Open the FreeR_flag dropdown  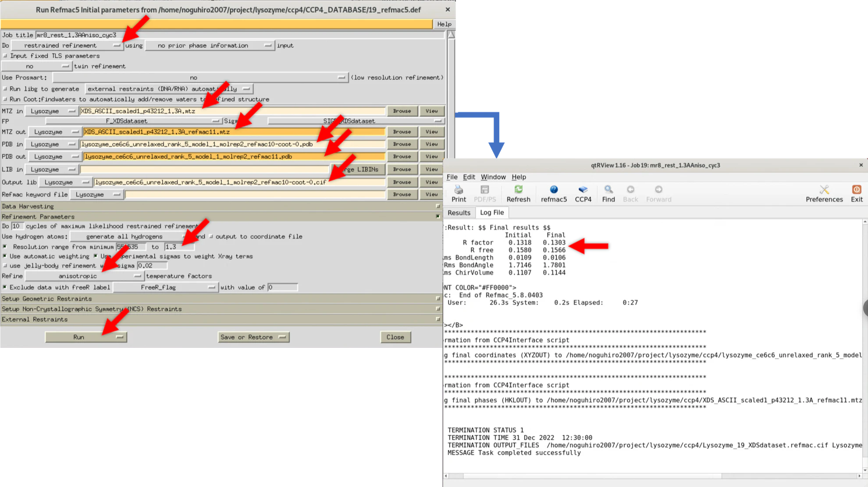click(165, 287)
